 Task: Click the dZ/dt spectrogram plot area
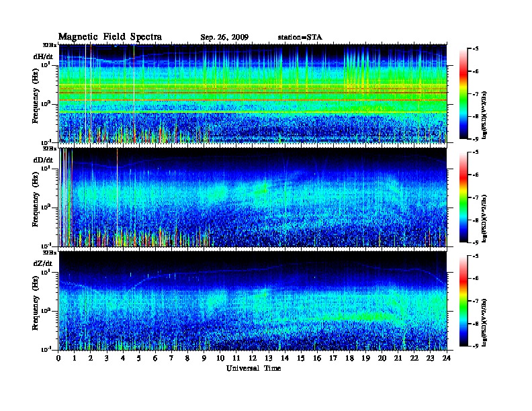pyautogui.click(x=253, y=301)
